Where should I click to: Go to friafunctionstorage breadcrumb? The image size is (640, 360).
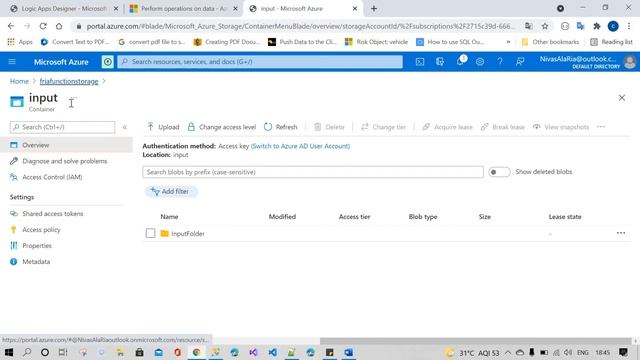(x=69, y=81)
